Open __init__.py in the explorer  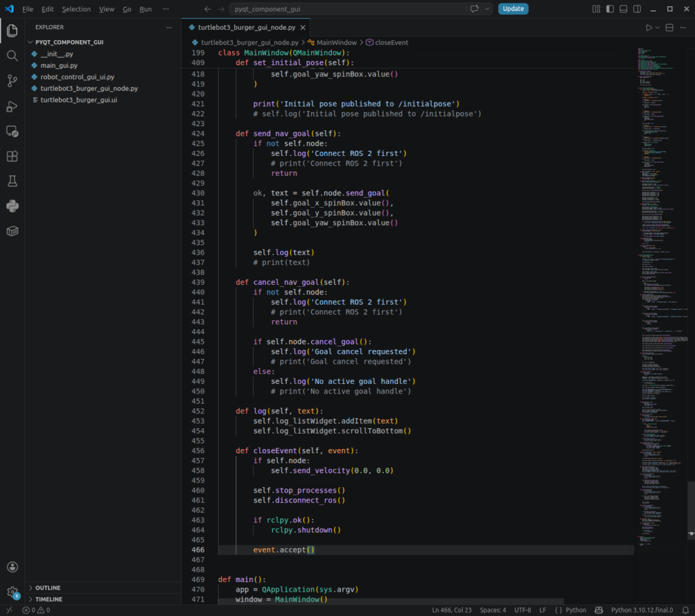pos(57,54)
